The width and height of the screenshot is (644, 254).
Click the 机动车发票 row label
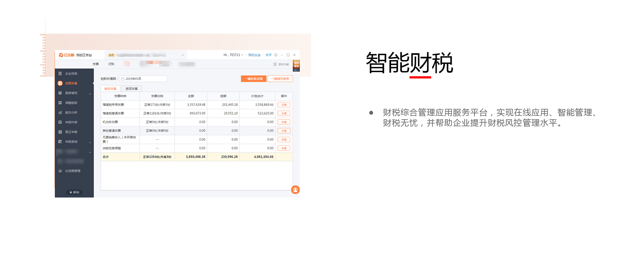[110, 122]
